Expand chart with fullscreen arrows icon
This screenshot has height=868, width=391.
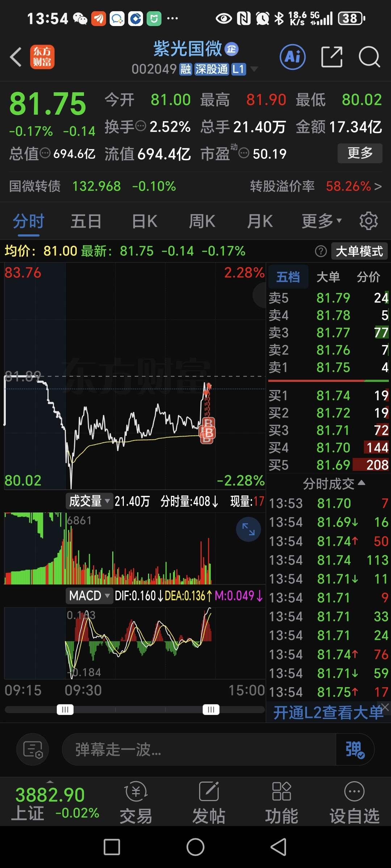pos(248,529)
